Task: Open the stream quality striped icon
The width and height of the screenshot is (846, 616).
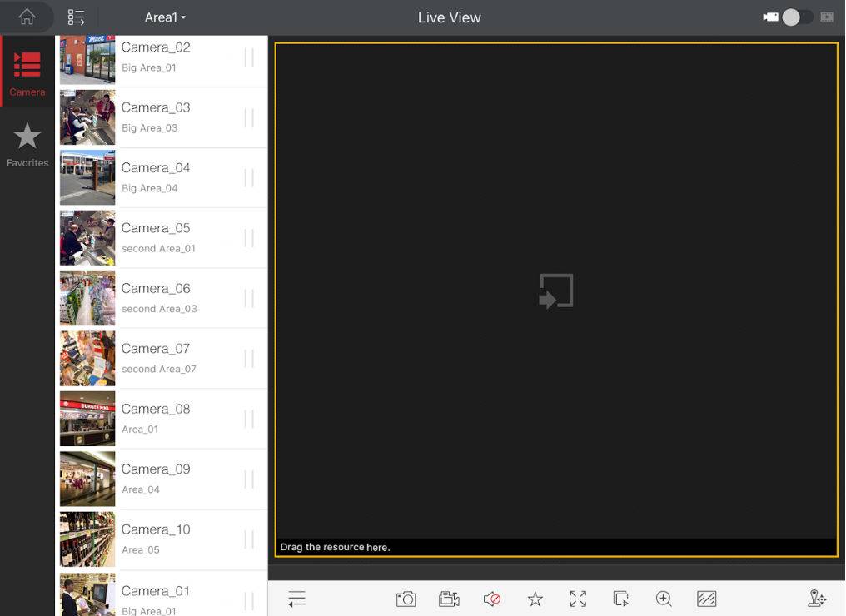Action: pos(706,599)
